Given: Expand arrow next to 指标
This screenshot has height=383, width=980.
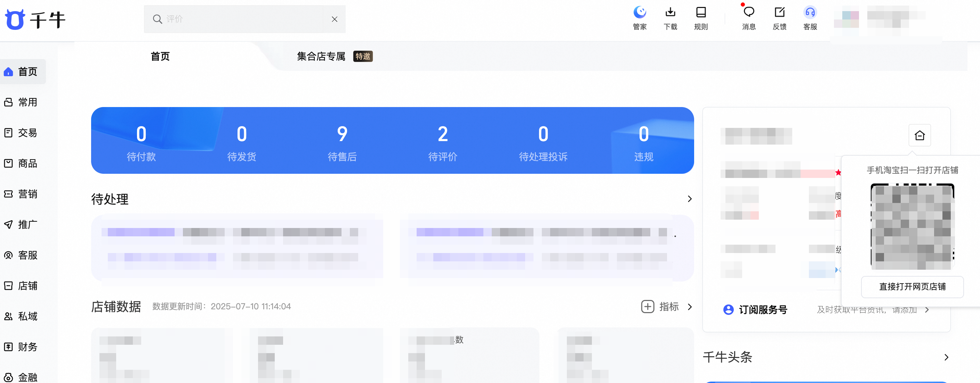Looking at the screenshot, I should (x=690, y=307).
